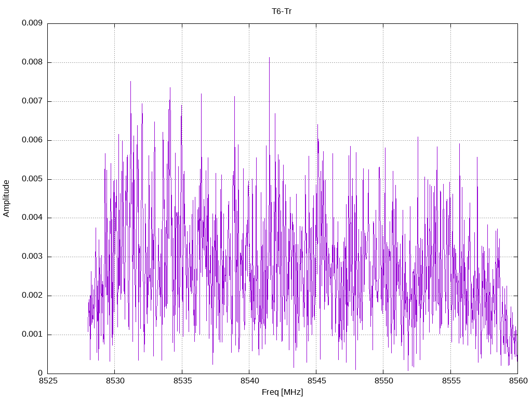This screenshot has width=532, height=399.
Task: Select the Amplitude y-axis label
Action: point(6,198)
